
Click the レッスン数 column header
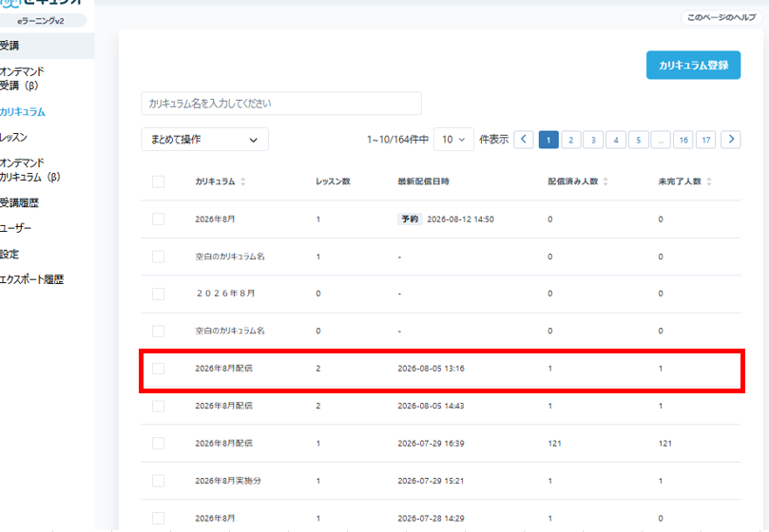(x=333, y=181)
